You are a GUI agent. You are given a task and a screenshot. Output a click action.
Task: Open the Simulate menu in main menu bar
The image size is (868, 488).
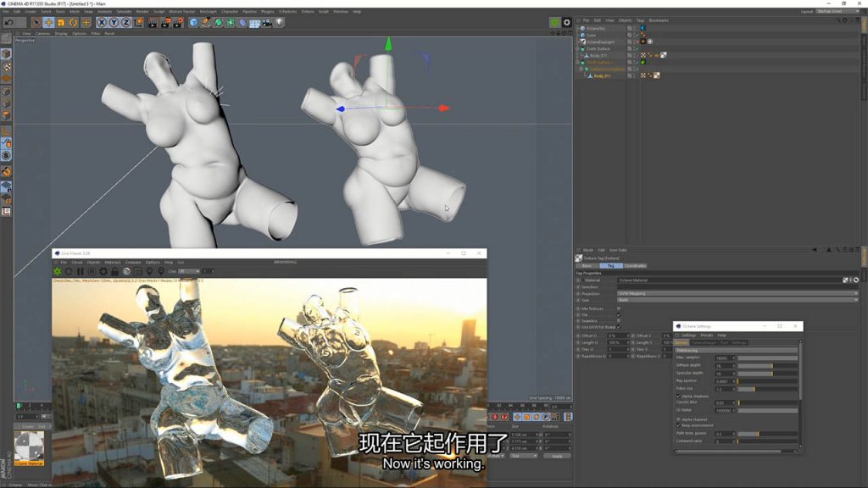[x=124, y=11]
